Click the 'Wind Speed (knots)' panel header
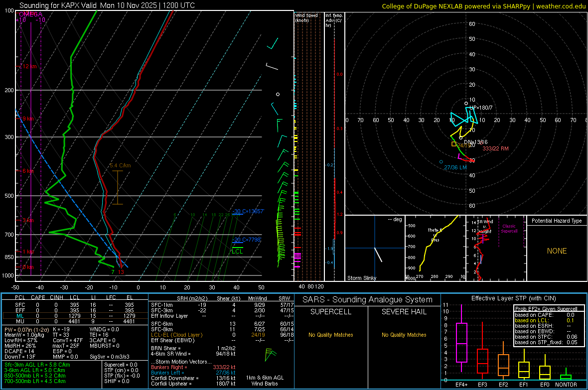The width and height of the screenshot is (588, 390). point(306,17)
